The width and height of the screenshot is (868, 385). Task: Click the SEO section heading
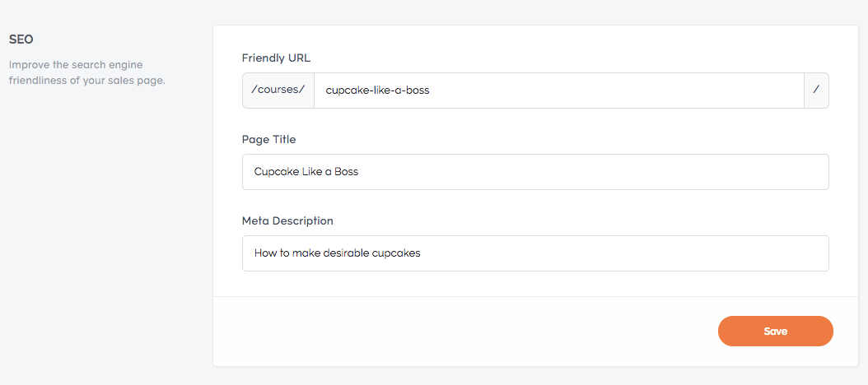point(21,39)
